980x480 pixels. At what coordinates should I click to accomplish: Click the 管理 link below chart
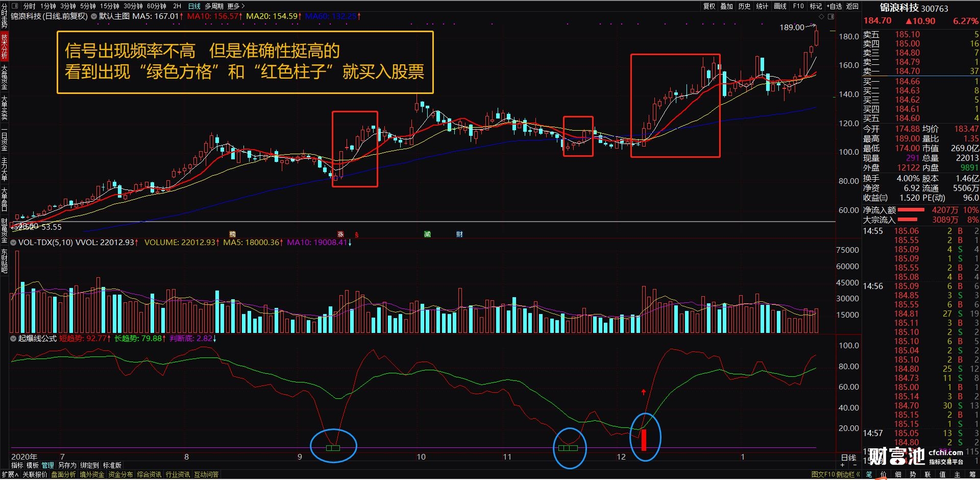(x=48, y=465)
